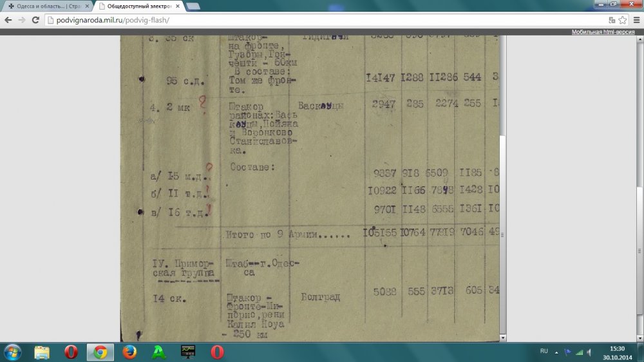The width and height of the screenshot is (644, 362).
Task: Click the value '14147' in table
Action: pyautogui.click(x=381, y=77)
